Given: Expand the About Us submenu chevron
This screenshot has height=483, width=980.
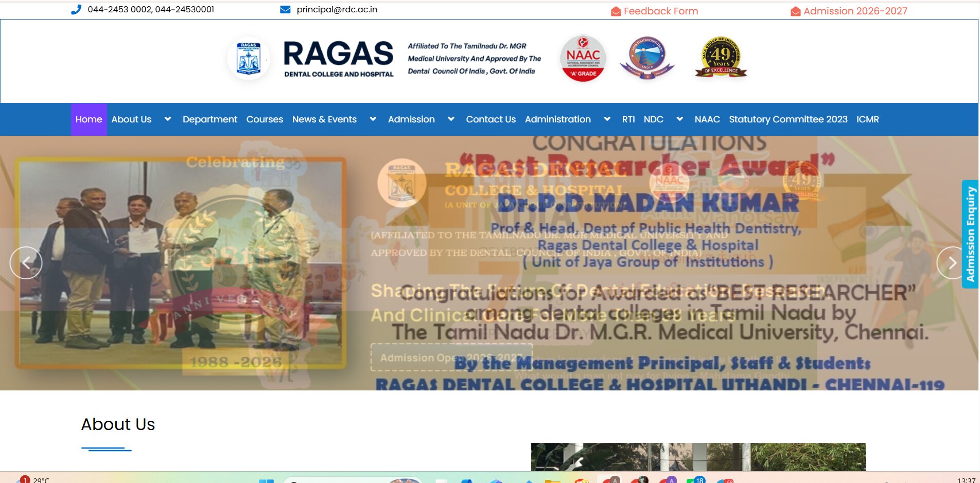Looking at the screenshot, I should coord(167,119).
